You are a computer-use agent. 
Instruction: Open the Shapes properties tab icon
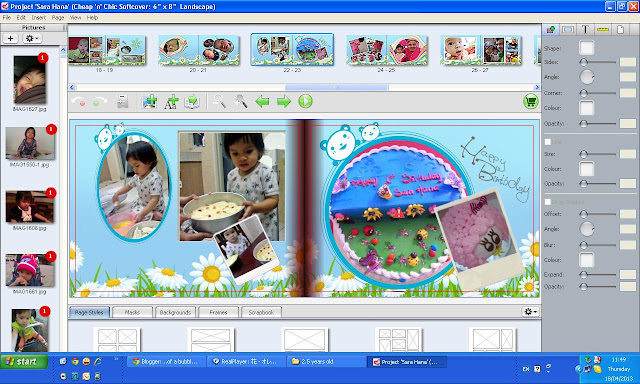[551, 29]
